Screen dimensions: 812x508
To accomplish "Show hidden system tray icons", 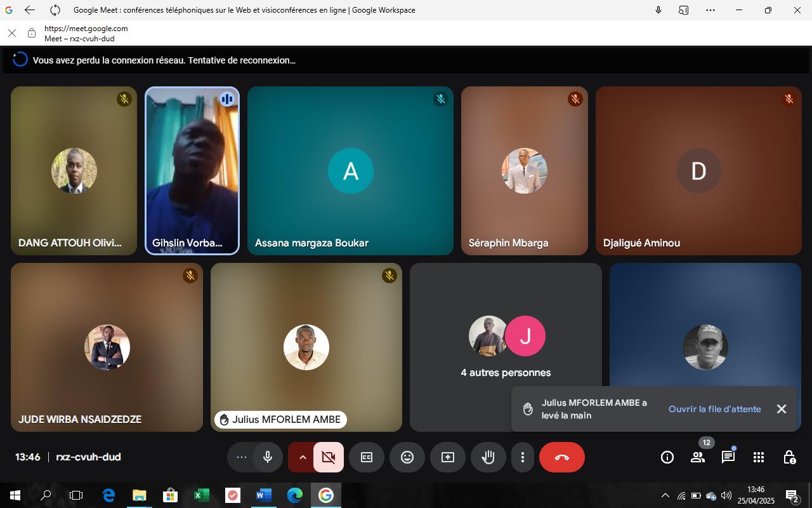I will point(665,495).
